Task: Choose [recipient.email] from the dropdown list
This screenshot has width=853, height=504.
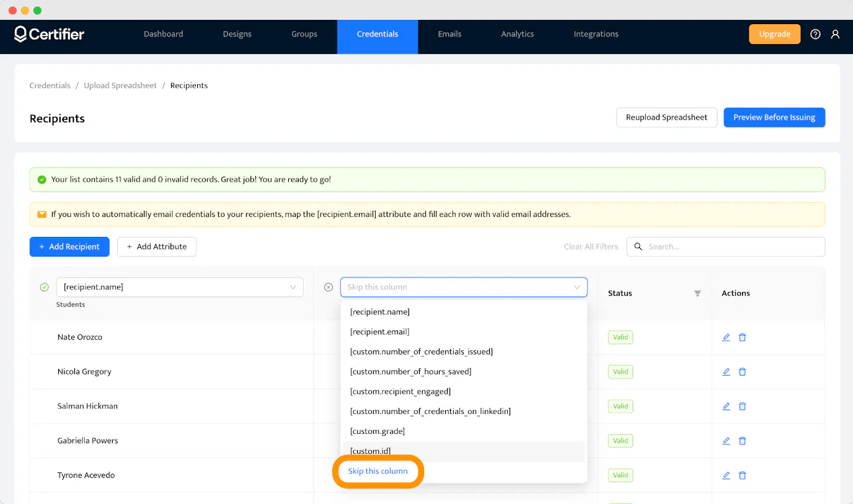Action: tap(464, 332)
